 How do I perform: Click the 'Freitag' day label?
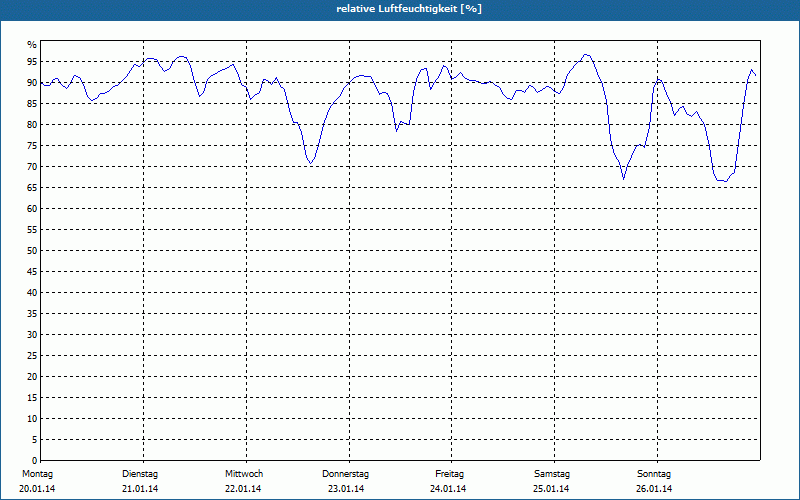[x=449, y=474]
